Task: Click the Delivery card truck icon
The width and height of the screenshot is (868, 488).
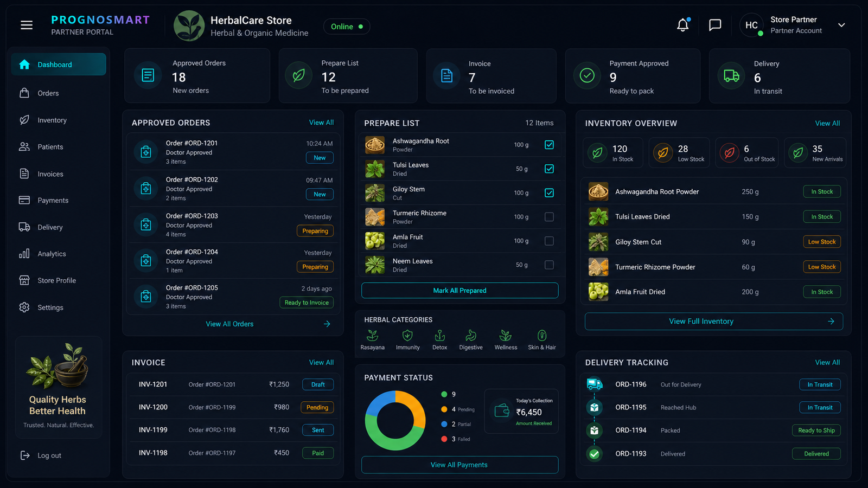Action: pyautogui.click(x=731, y=76)
